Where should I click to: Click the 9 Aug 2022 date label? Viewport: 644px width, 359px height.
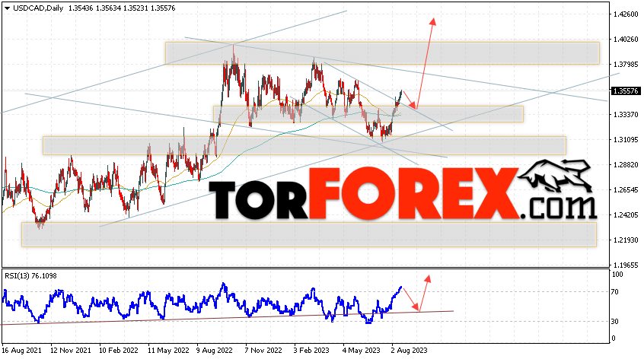click(x=215, y=351)
